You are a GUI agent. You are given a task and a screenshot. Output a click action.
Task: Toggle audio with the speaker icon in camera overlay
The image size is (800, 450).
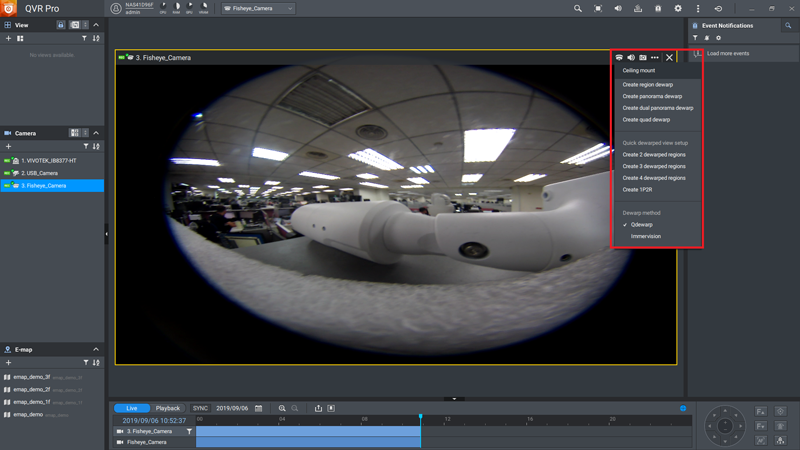tap(631, 58)
